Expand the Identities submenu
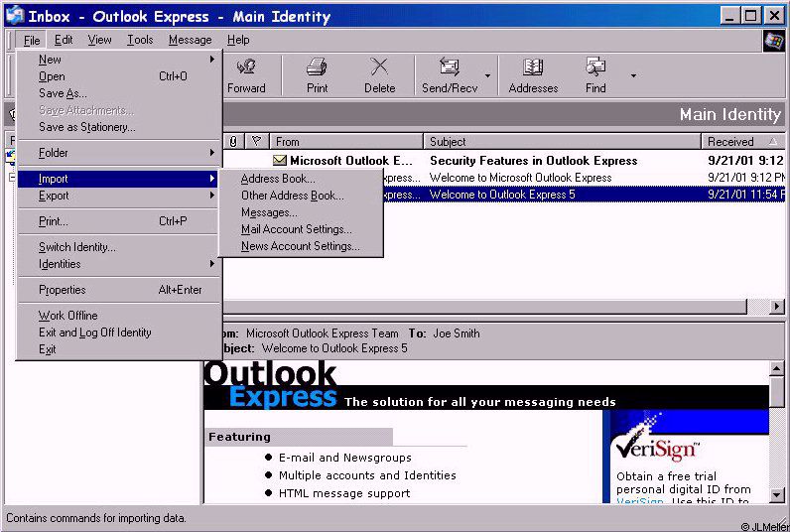Image resolution: width=790 pixels, height=532 pixels. pos(118,264)
